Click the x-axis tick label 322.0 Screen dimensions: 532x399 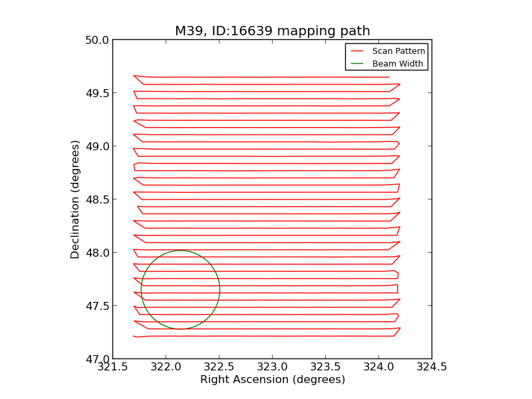click(x=166, y=367)
